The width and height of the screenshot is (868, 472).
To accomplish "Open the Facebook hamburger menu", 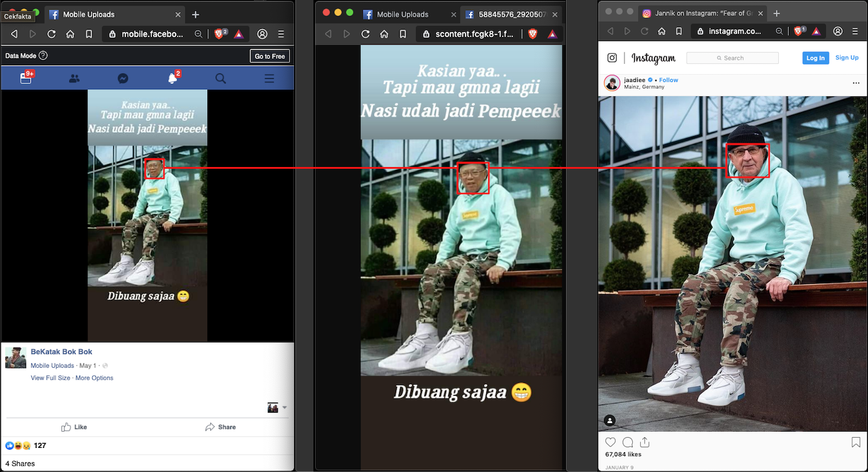I will pos(269,78).
